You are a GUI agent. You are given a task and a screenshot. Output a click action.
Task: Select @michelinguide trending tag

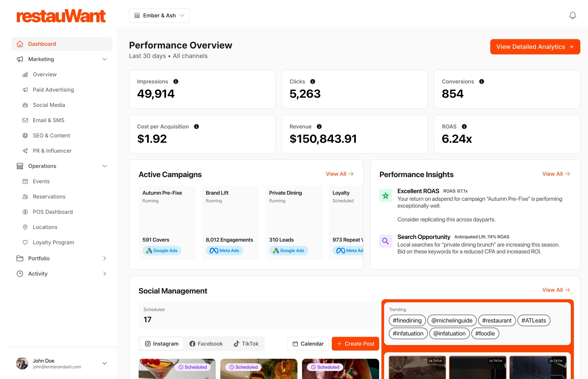click(x=452, y=321)
